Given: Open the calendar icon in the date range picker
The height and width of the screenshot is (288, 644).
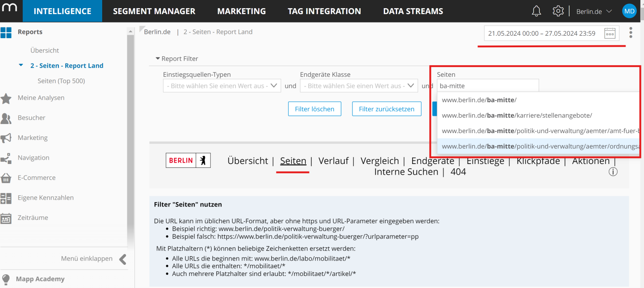Looking at the screenshot, I should [x=610, y=33].
